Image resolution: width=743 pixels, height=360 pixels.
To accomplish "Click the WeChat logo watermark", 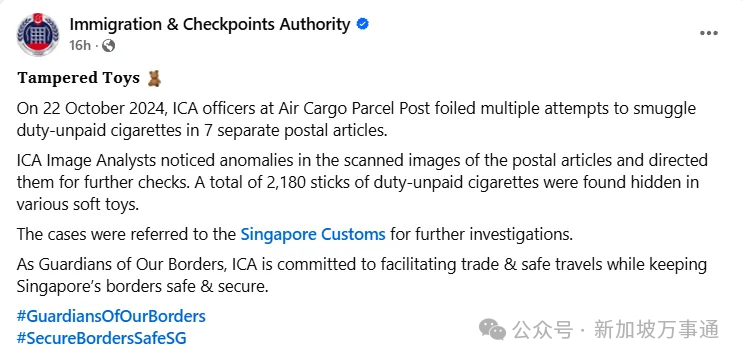I will [x=492, y=329].
